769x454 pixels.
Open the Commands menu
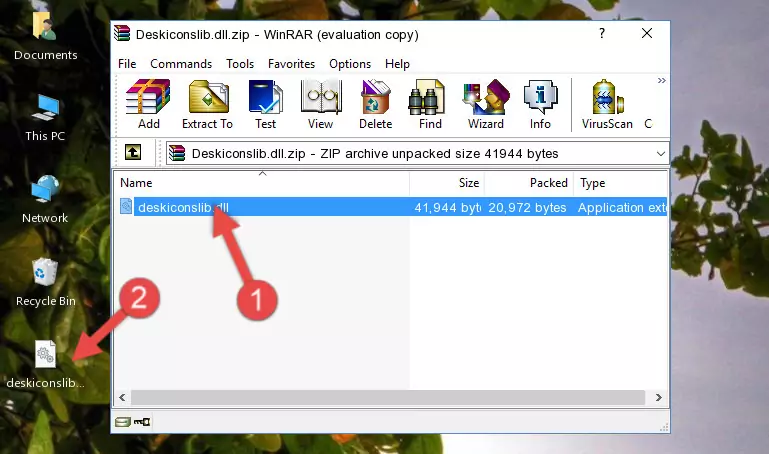pyautogui.click(x=181, y=64)
